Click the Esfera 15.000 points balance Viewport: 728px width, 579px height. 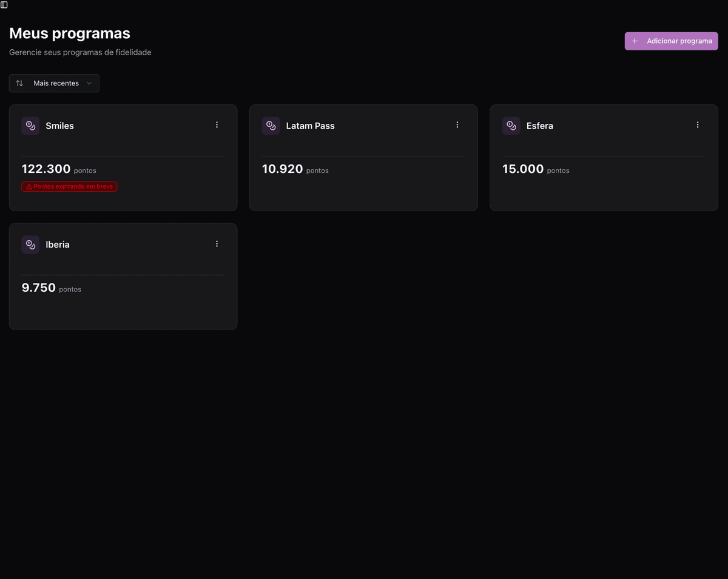(x=523, y=169)
